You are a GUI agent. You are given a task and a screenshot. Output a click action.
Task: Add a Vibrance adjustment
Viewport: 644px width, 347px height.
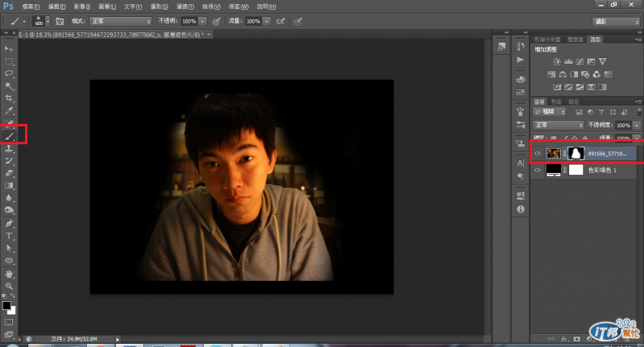click(602, 62)
